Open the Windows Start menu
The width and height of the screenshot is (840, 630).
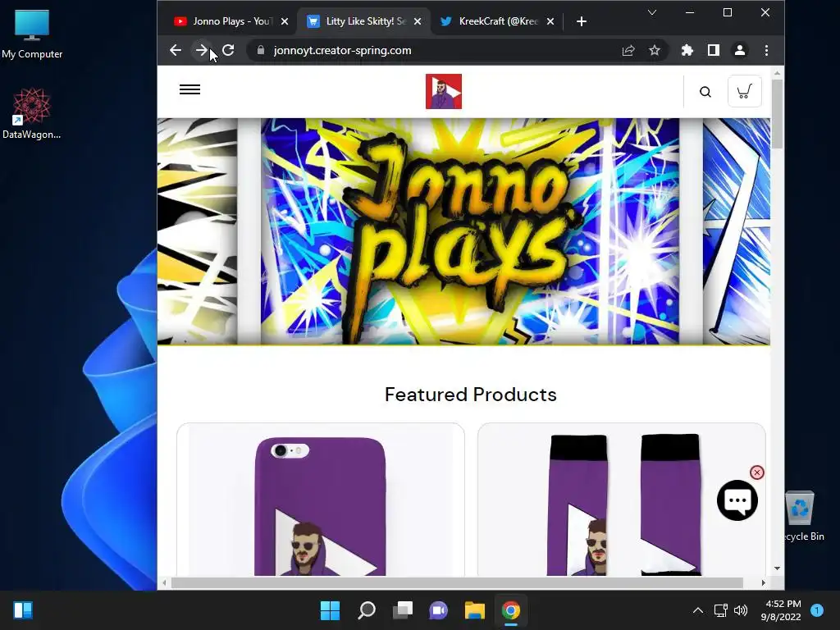point(330,610)
